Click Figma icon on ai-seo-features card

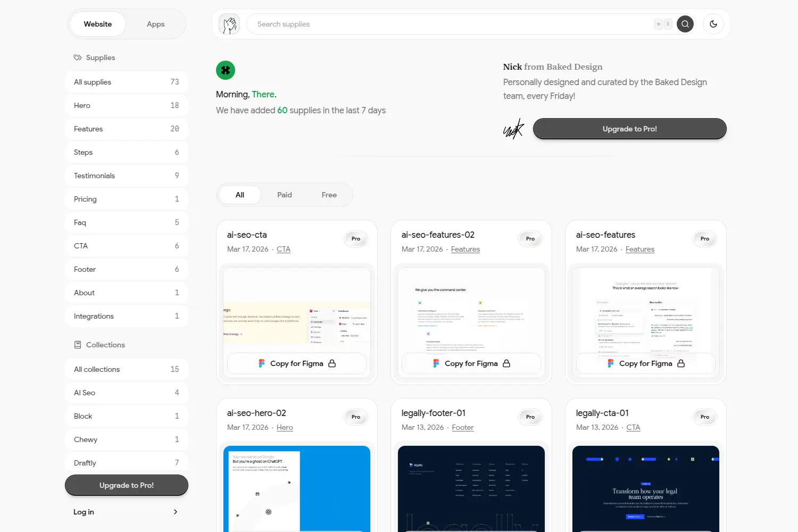click(610, 363)
